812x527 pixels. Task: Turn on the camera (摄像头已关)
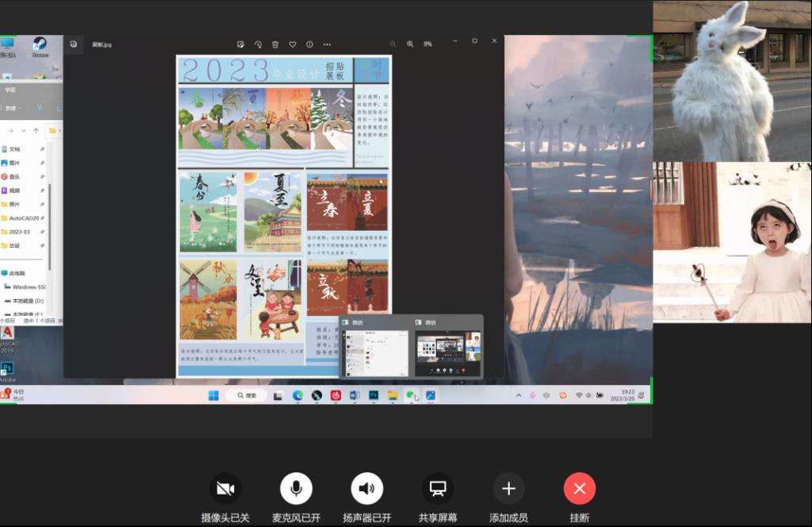225,489
